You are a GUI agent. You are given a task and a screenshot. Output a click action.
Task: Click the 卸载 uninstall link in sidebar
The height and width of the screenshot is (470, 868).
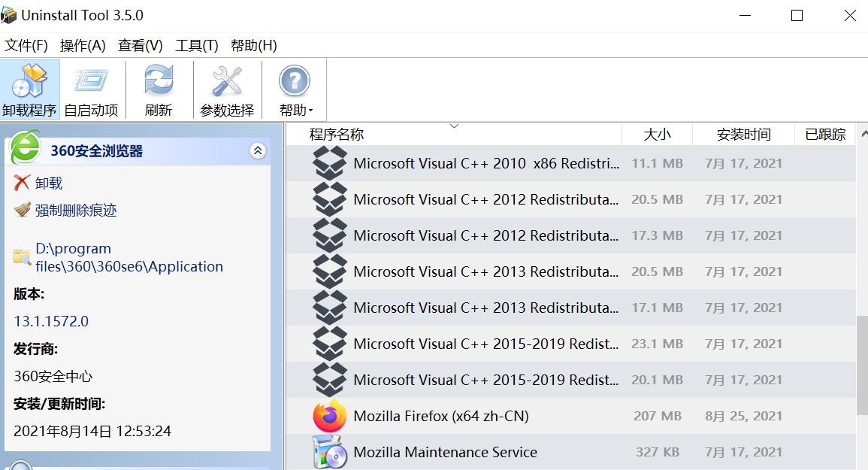point(48,183)
